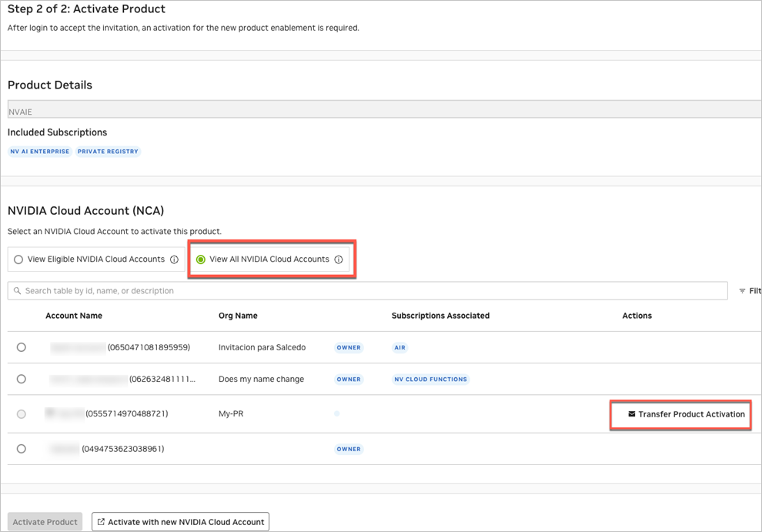Click envelope icon in Transfer Product Activation
This screenshot has height=532, width=762.
pos(631,414)
